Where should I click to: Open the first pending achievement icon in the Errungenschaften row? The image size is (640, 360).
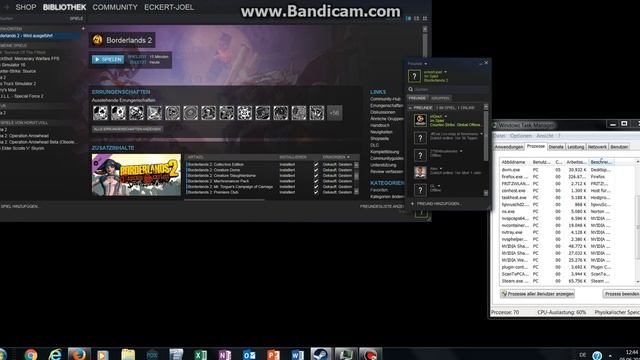[100, 113]
